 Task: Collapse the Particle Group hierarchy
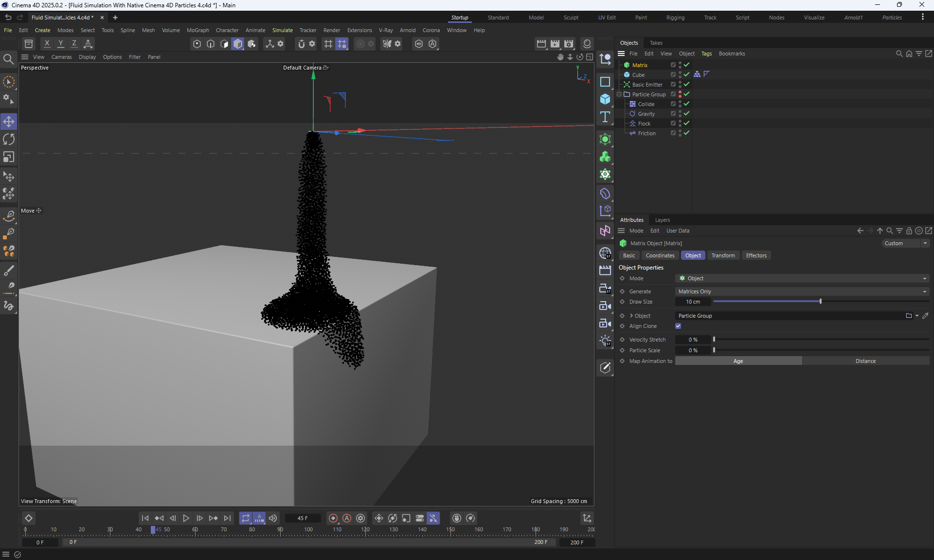click(x=619, y=94)
